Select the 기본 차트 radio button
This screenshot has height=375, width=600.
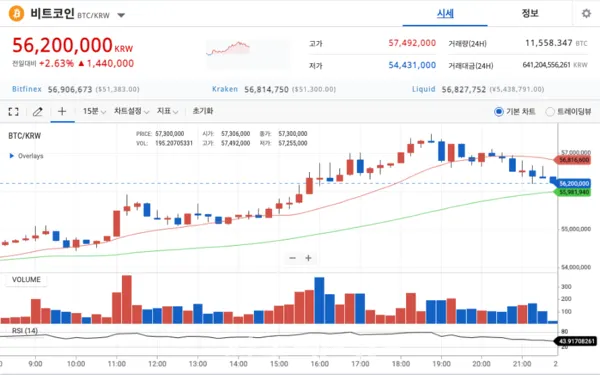499,112
